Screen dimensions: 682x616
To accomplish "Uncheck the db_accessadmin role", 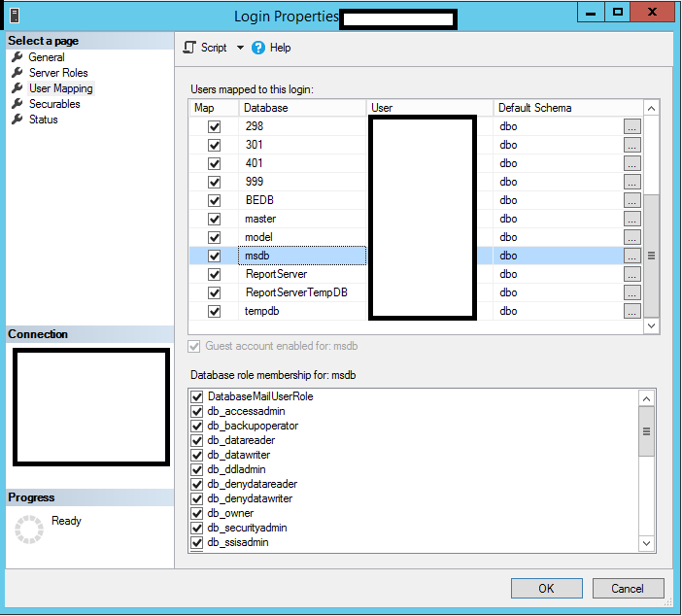I will pos(197,412).
